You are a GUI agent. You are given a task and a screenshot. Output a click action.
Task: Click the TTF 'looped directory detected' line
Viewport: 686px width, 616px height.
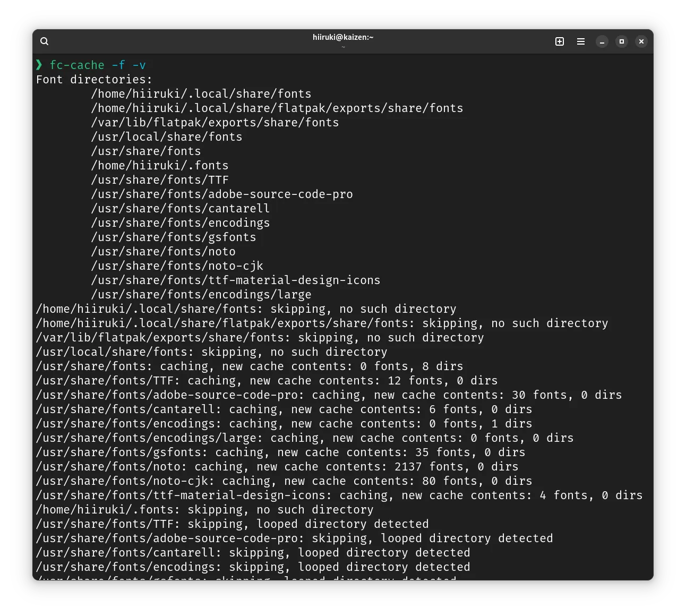tap(232, 524)
